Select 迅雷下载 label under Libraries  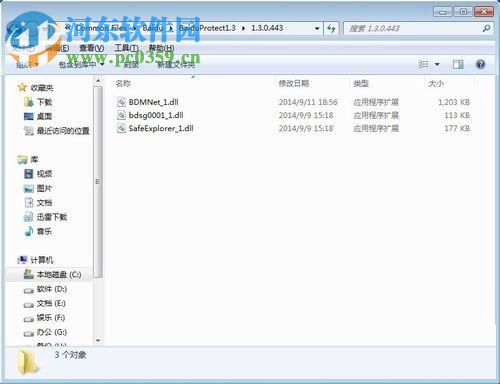click(52, 217)
